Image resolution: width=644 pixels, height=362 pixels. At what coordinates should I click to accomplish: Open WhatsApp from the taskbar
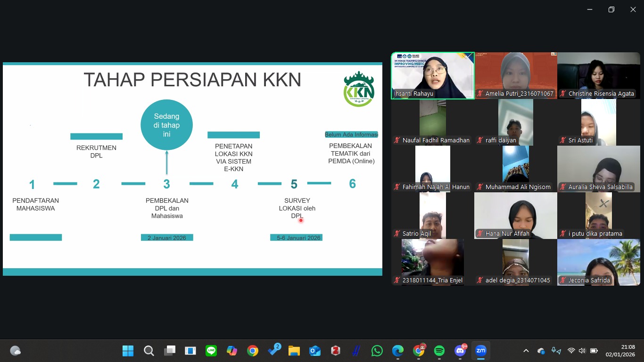377,351
